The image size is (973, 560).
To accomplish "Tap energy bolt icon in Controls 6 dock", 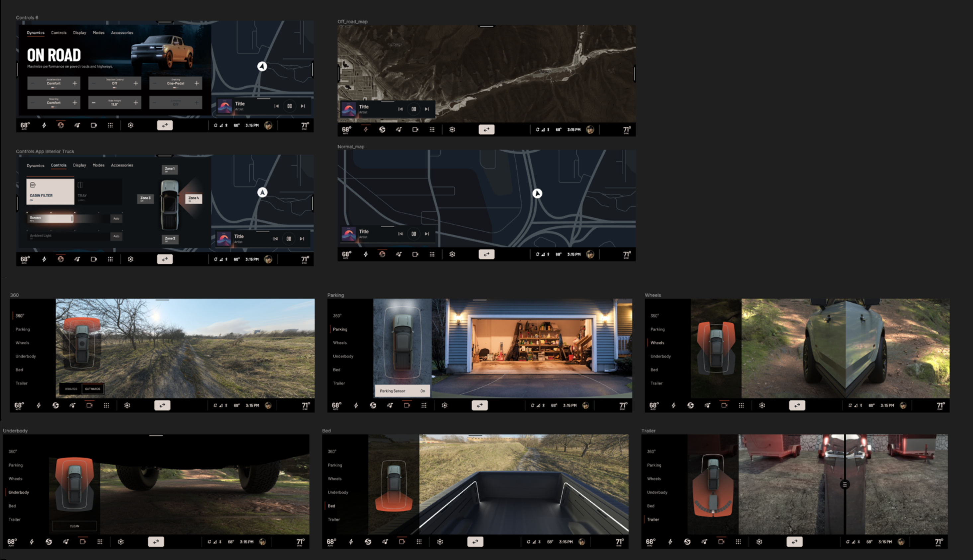I will 44,125.
